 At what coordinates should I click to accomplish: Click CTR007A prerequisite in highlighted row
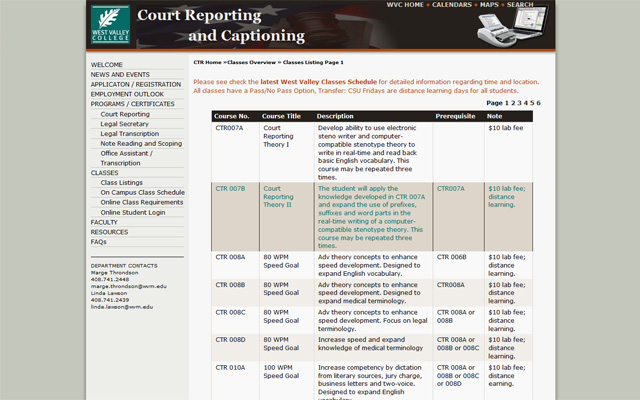451,189
